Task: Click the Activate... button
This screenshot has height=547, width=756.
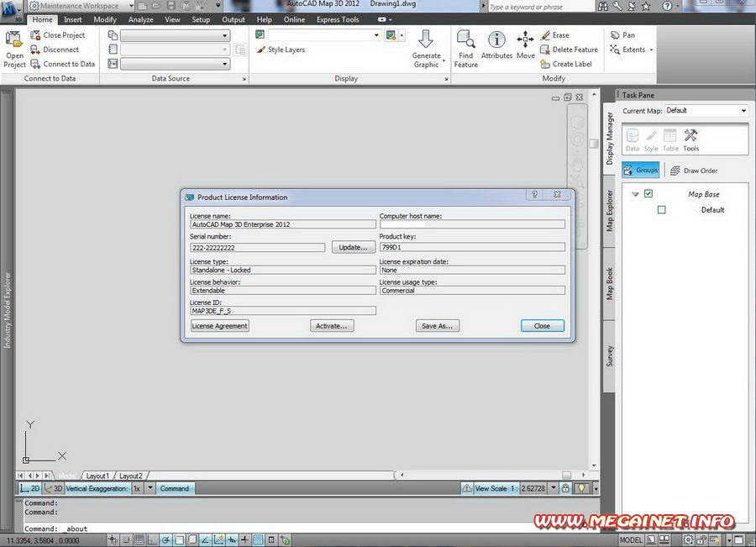Action: click(332, 326)
